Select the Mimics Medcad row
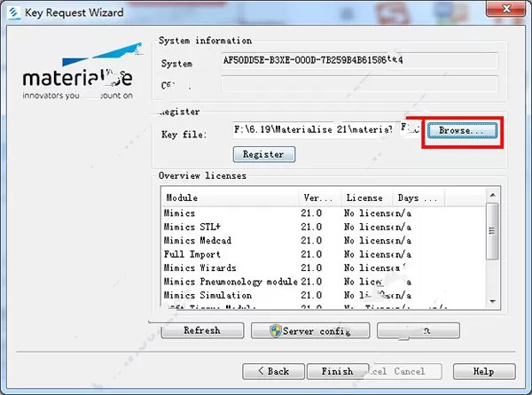 click(324, 241)
